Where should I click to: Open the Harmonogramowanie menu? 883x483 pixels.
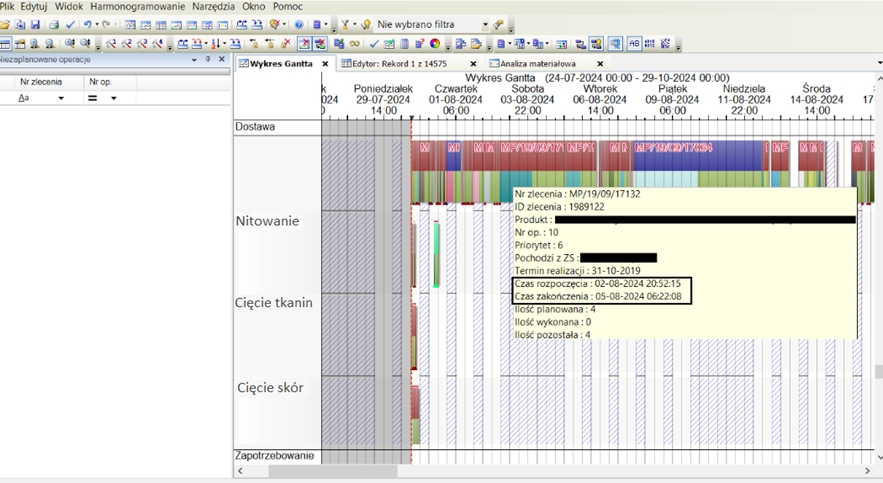coord(137,7)
